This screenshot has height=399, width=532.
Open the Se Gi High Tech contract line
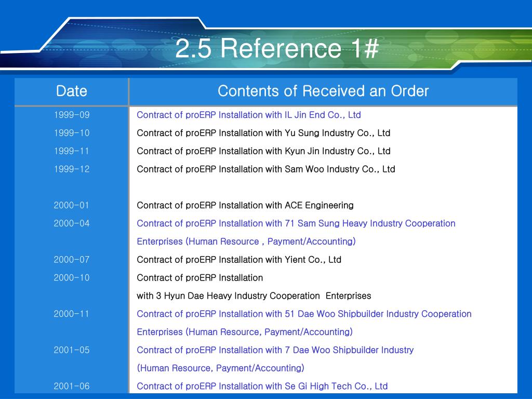(x=262, y=386)
